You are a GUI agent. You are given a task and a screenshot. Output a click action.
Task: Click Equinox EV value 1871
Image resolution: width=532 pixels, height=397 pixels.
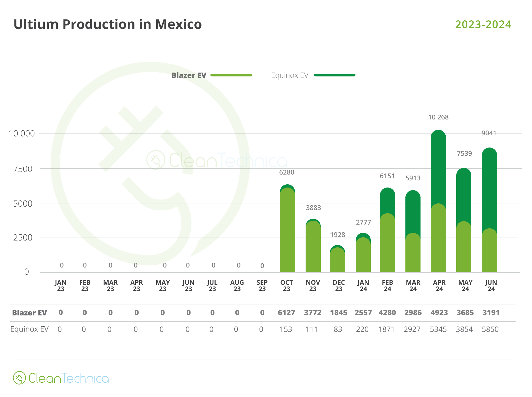[x=386, y=329]
